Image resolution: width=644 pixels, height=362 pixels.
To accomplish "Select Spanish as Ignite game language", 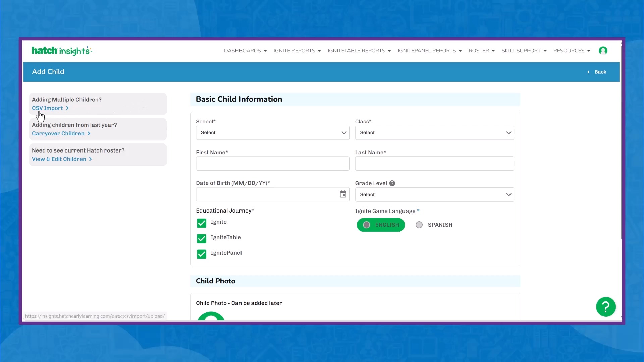I will pos(434,225).
